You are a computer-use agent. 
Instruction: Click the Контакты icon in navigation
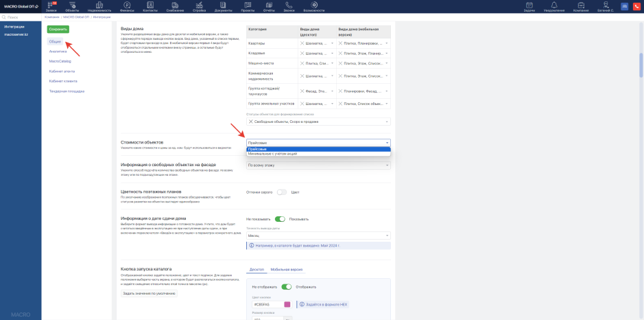[x=150, y=6]
